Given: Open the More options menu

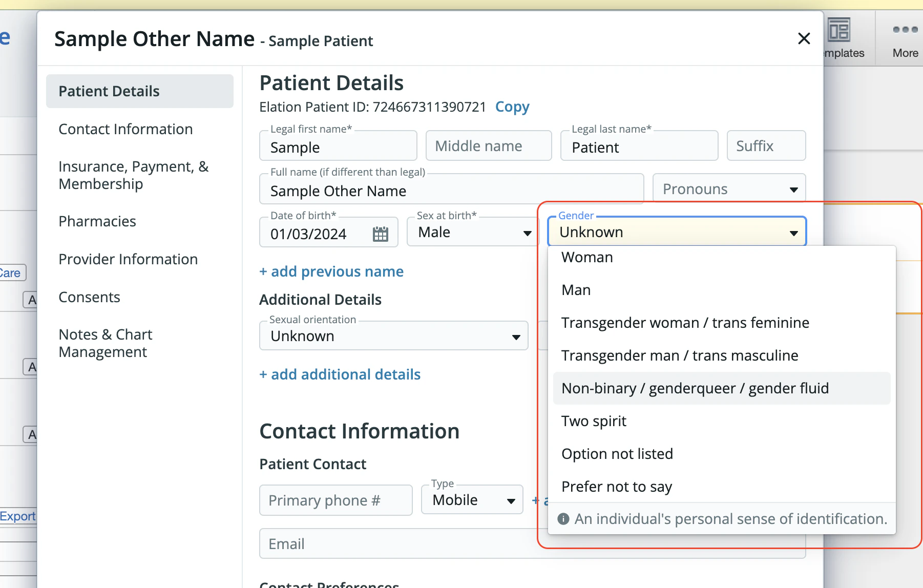Looking at the screenshot, I should click(905, 38).
